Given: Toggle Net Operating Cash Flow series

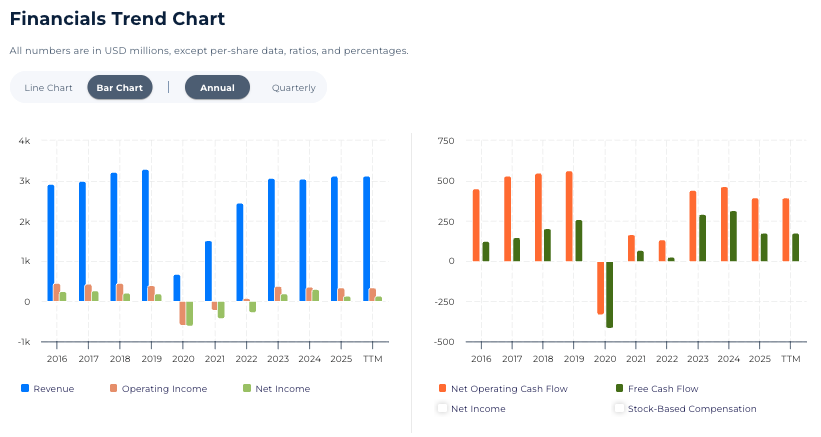Looking at the screenshot, I should [442, 388].
